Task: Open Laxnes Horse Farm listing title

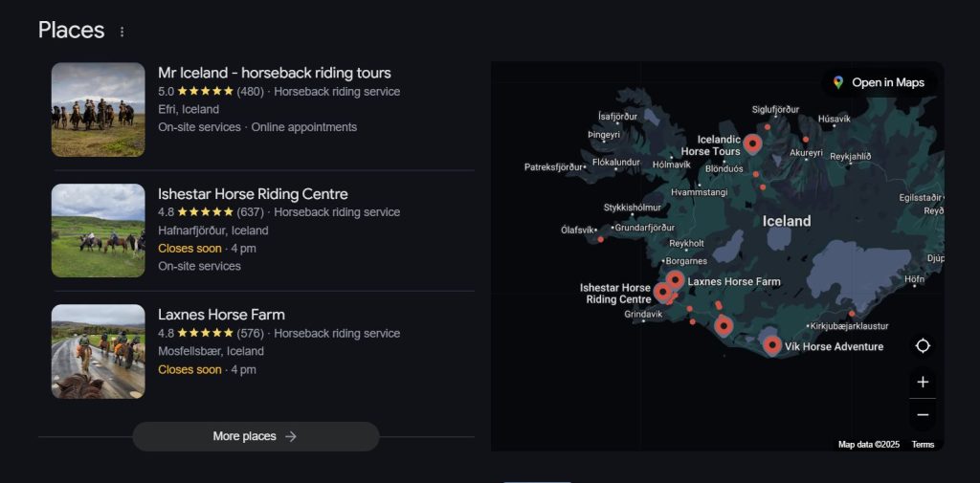Action: click(x=221, y=315)
